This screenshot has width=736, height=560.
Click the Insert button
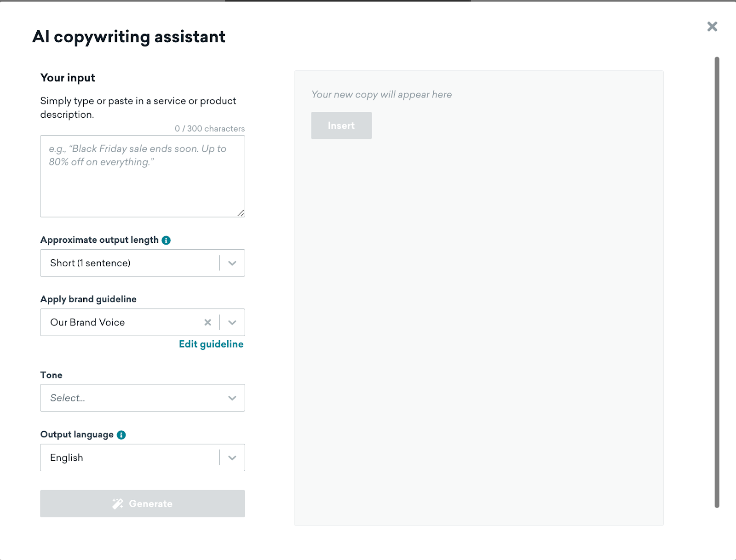(341, 126)
